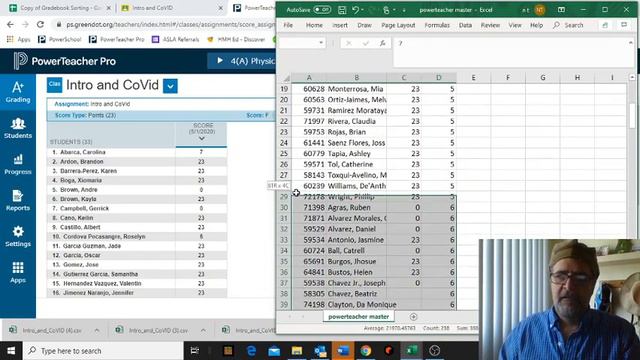640x360 pixels.
Task: Open Customize Quick Access Toolbar dropdown
Action: (404, 10)
